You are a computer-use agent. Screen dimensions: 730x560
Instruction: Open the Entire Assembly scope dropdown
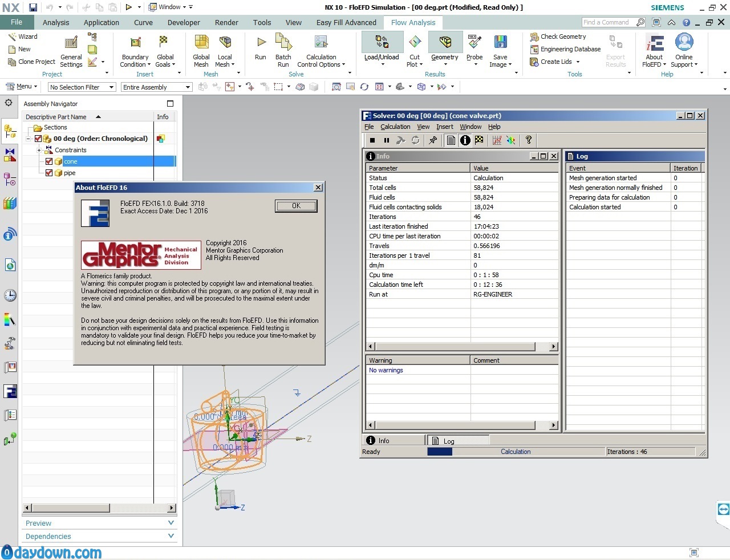pyautogui.click(x=157, y=87)
